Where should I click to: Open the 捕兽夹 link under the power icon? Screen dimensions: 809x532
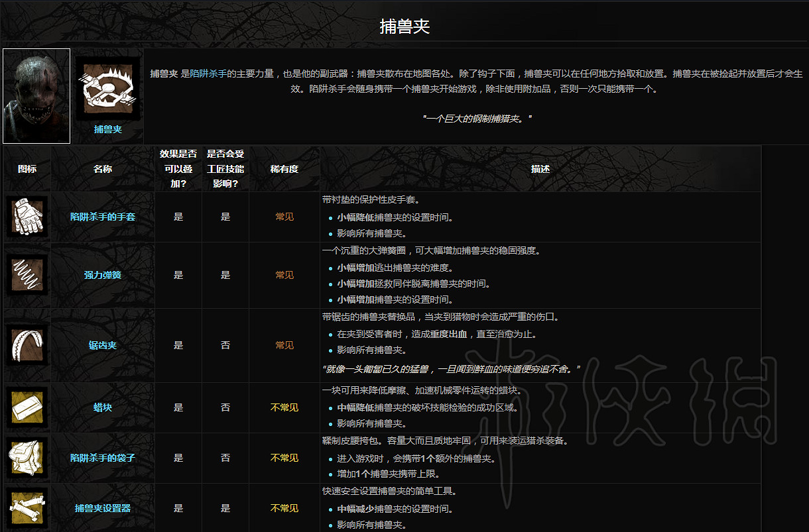tap(107, 130)
